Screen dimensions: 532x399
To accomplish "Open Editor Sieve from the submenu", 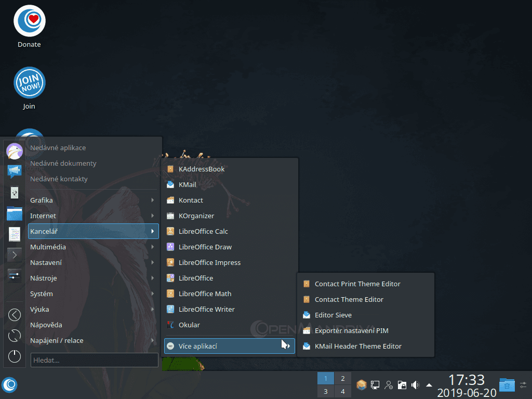I will pyautogui.click(x=333, y=315).
